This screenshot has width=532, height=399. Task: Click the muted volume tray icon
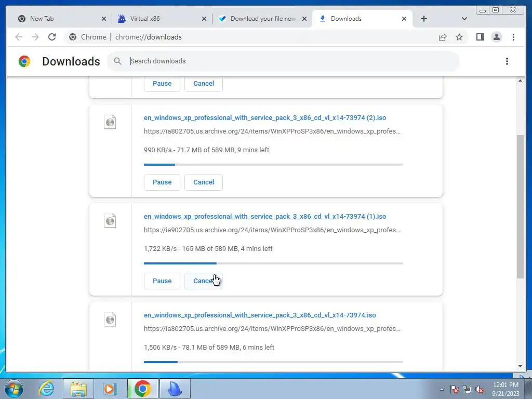(x=480, y=389)
